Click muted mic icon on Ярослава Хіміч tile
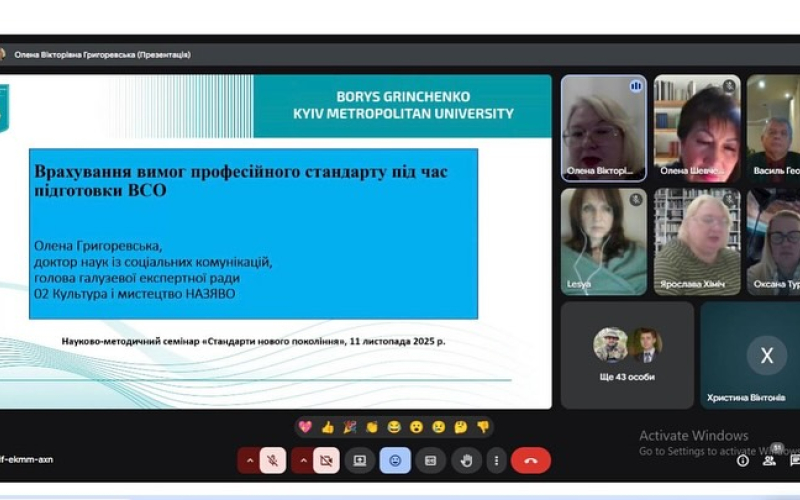Viewport: 800px width, 500px height. [x=729, y=199]
